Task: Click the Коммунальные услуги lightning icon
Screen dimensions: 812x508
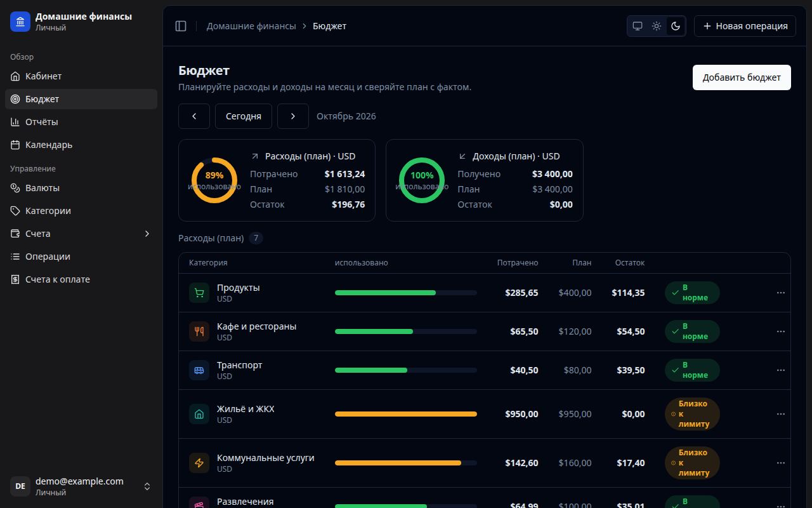Action: (199, 463)
